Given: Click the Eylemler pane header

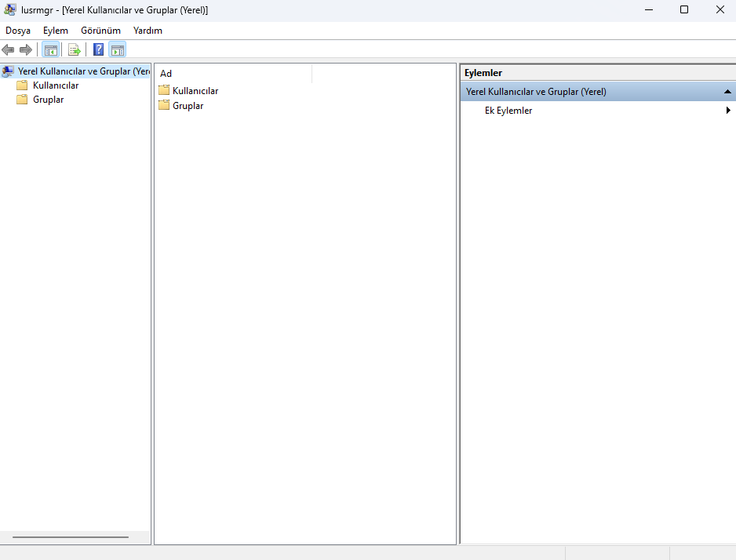Looking at the screenshot, I should [x=598, y=73].
